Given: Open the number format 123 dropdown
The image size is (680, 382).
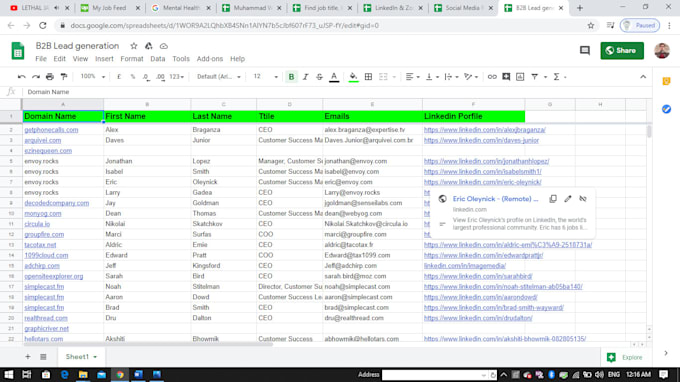Looking at the screenshot, I should [x=177, y=77].
